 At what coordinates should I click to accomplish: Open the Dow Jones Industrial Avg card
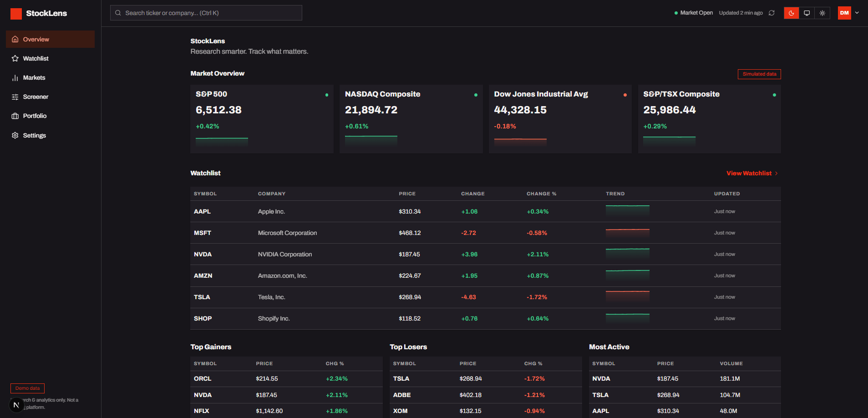tap(560, 119)
